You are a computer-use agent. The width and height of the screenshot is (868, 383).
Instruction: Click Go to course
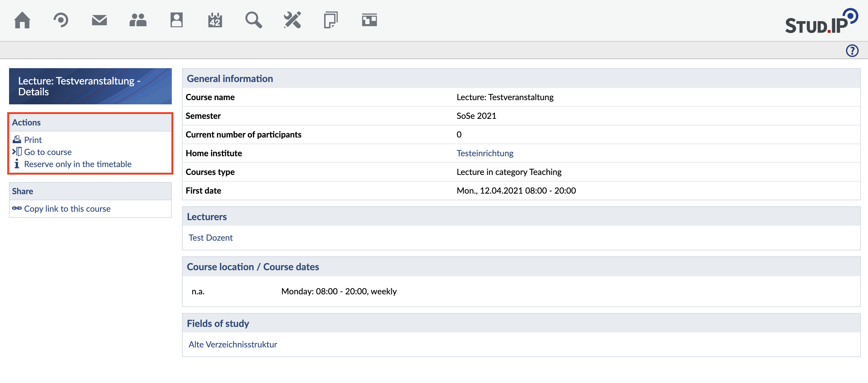48,152
